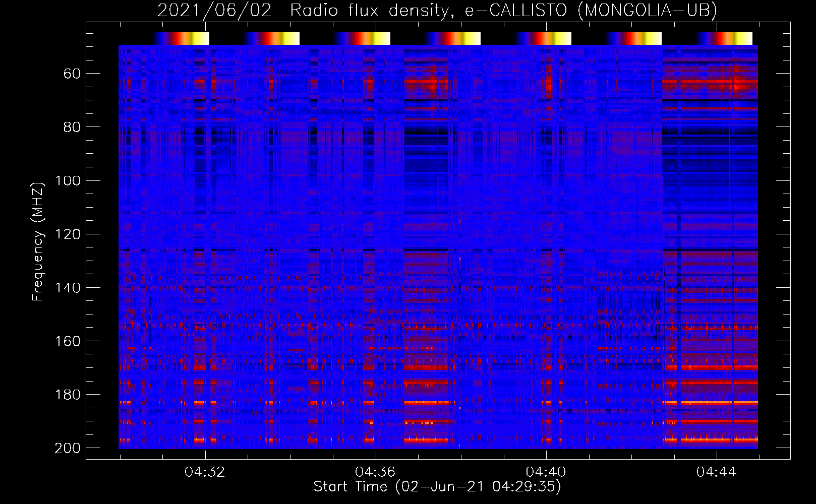Click the fourth color scale bar at top
The width and height of the screenshot is (816, 504).
tap(452, 38)
